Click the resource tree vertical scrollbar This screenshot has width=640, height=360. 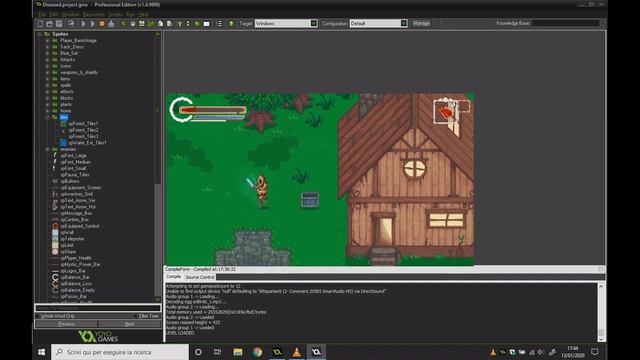[158, 167]
